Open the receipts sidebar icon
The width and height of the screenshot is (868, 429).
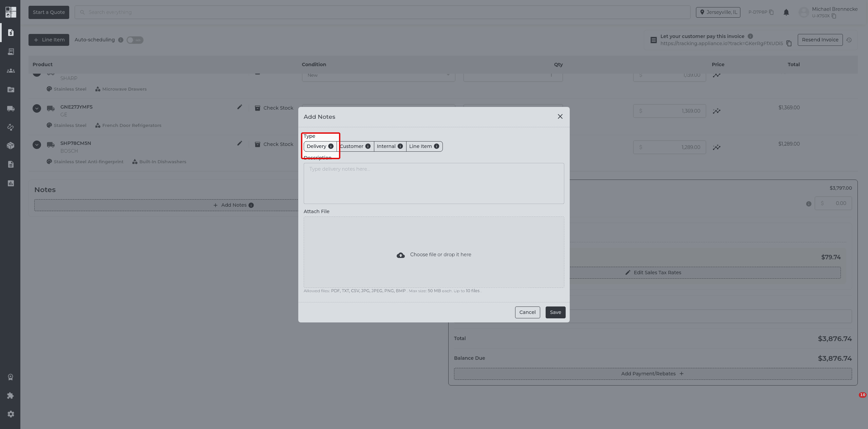(11, 52)
